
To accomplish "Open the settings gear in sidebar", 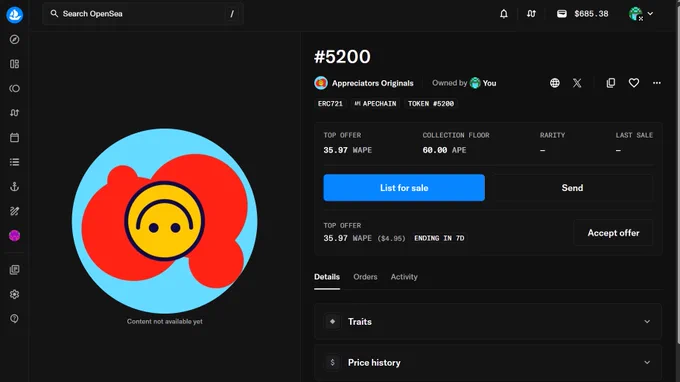I will pos(14,294).
